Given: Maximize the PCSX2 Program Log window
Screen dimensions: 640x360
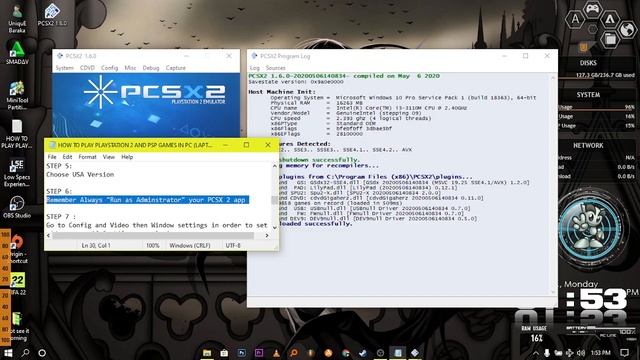Looking at the screenshot, I should (x=525, y=56).
